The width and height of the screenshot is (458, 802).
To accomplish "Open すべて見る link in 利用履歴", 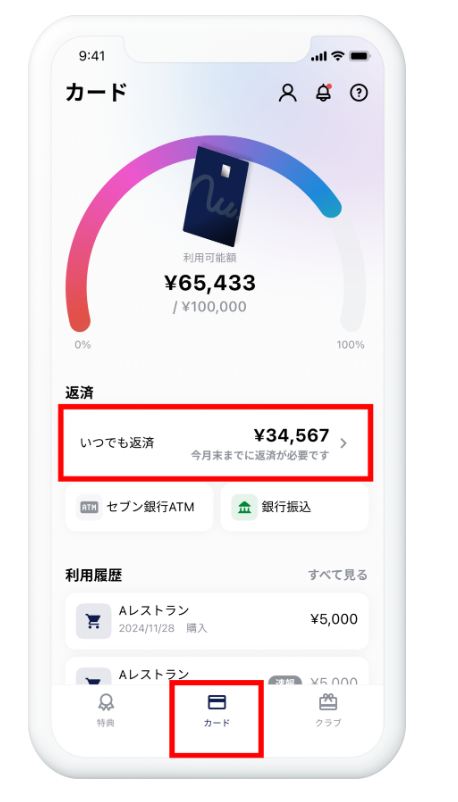I will 338,575.
